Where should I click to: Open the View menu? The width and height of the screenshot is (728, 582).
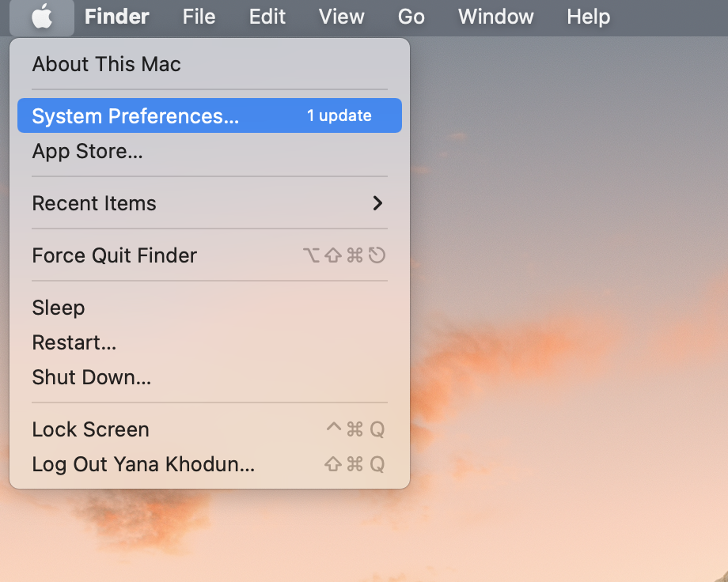341,17
